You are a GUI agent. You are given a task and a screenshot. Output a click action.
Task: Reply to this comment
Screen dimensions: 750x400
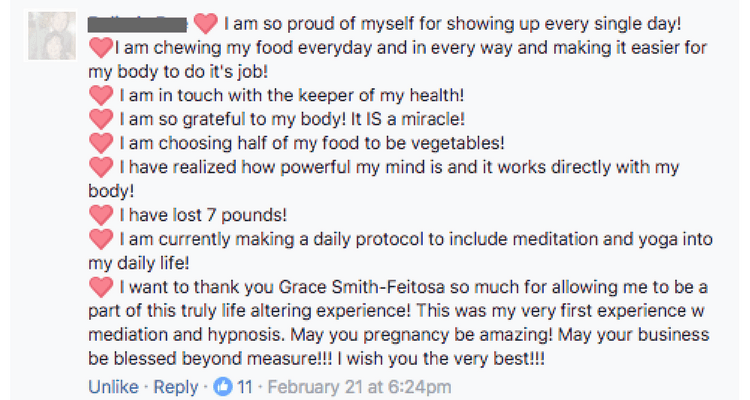[176, 387]
